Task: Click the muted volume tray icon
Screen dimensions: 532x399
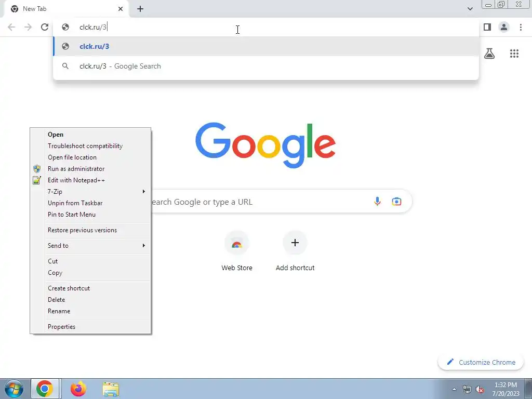Action: (x=480, y=389)
